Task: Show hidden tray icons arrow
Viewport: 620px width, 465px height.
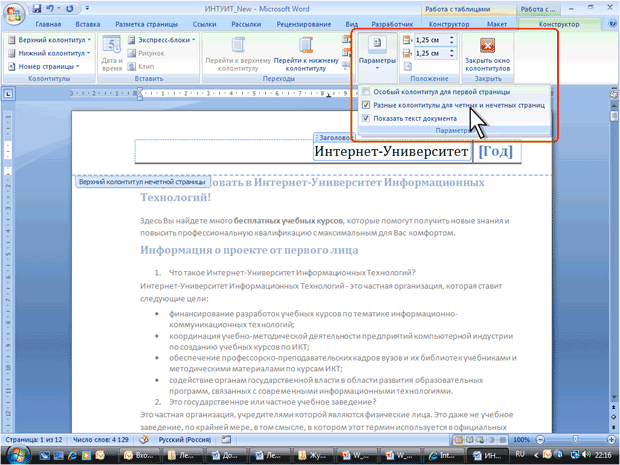Action: 536,455
